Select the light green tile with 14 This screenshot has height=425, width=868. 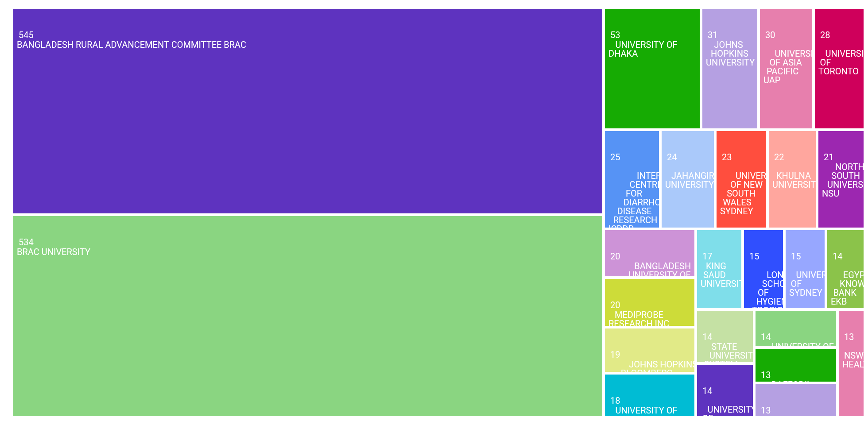coord(796,328)
